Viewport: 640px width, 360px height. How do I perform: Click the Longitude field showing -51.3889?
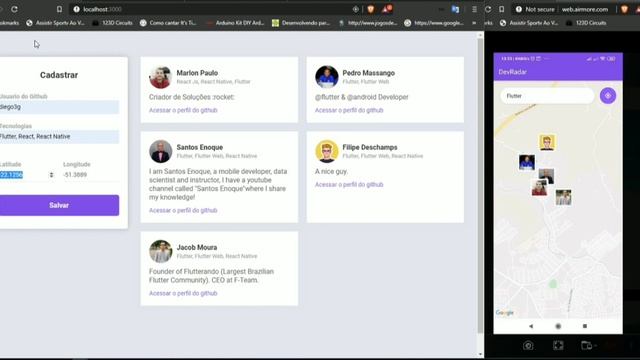(x=91, y=175)
